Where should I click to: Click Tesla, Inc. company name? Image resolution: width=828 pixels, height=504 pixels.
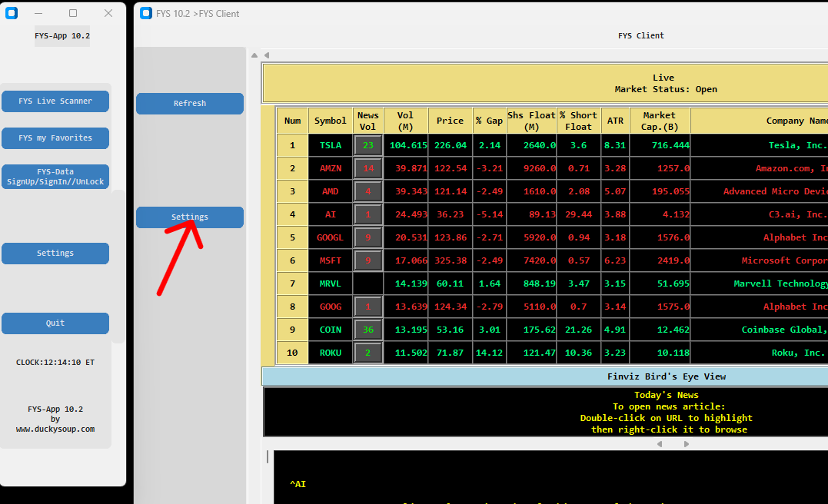pos(796,146)
